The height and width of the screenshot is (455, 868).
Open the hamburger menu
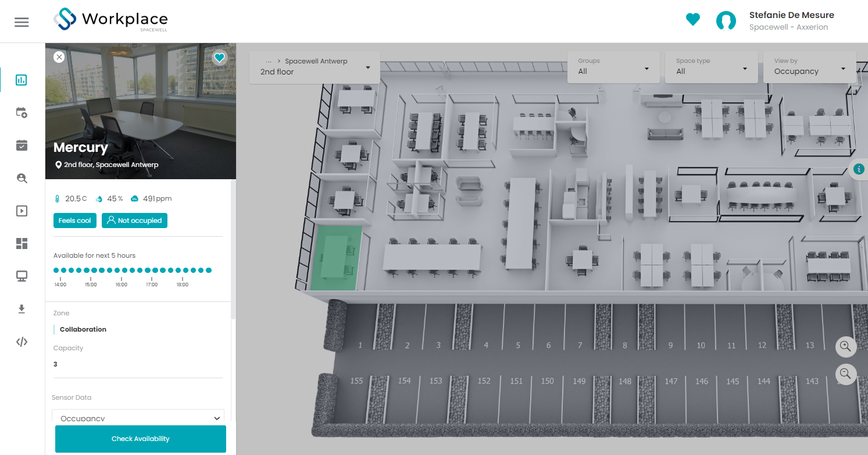click(22, 22)
